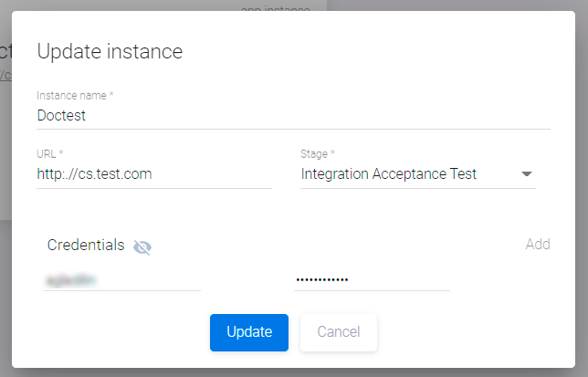Viewport: 588px width, 377px height.
Task: Focus the URL field with http://cs.test.com
Action: [x=153, y=173]
